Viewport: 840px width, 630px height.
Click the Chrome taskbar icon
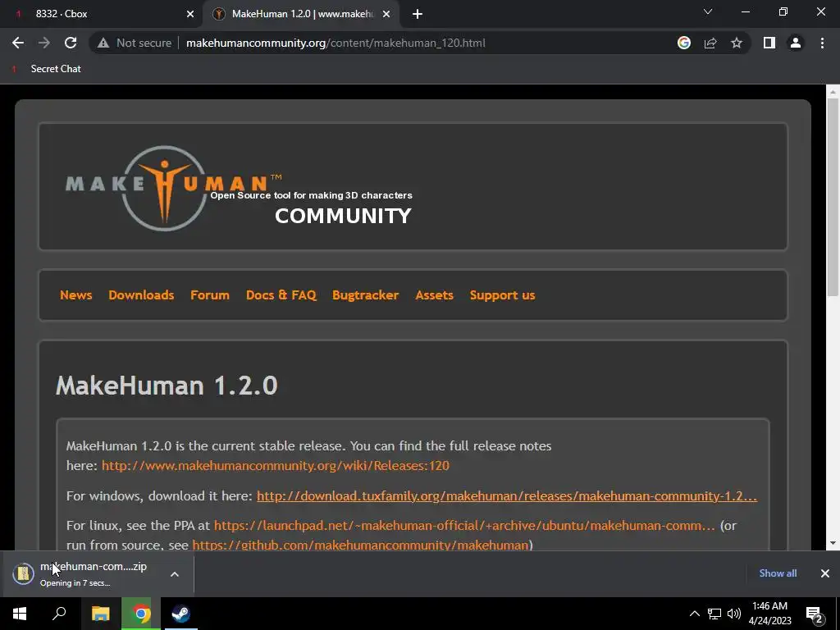(141, 614)
